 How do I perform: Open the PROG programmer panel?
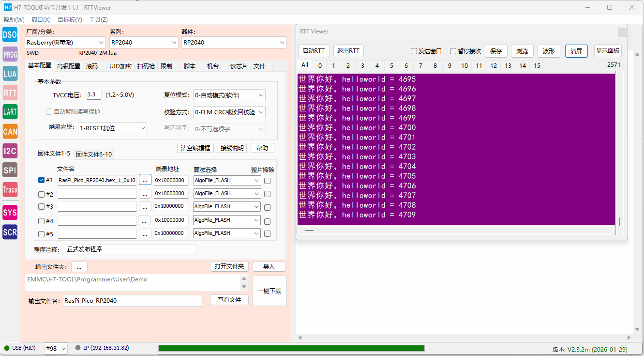[10, 54]
